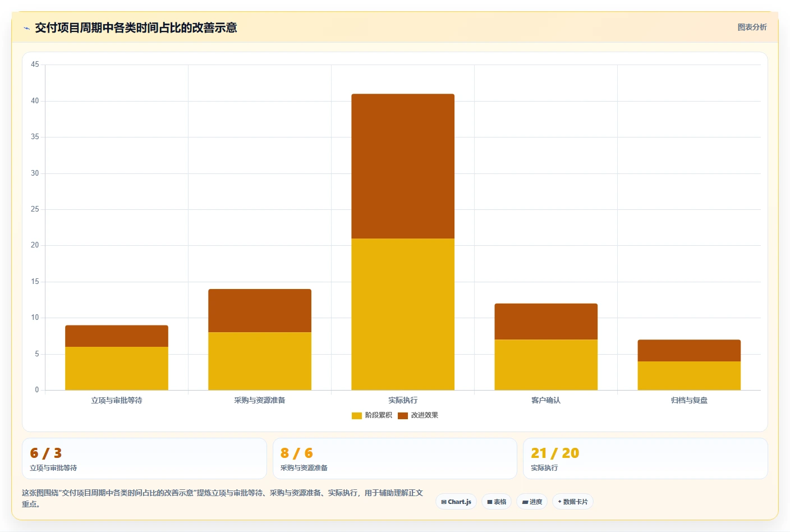The width and height of the screenshot is (790, 532).
Task: Click the 实际执行 x-axis label under the chart
Action: [x=403, y=400]
